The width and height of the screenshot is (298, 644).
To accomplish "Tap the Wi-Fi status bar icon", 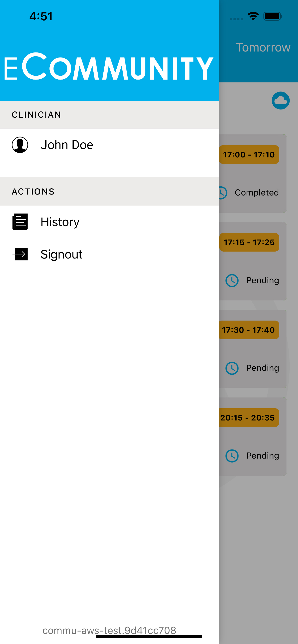I will coord(253,16).
